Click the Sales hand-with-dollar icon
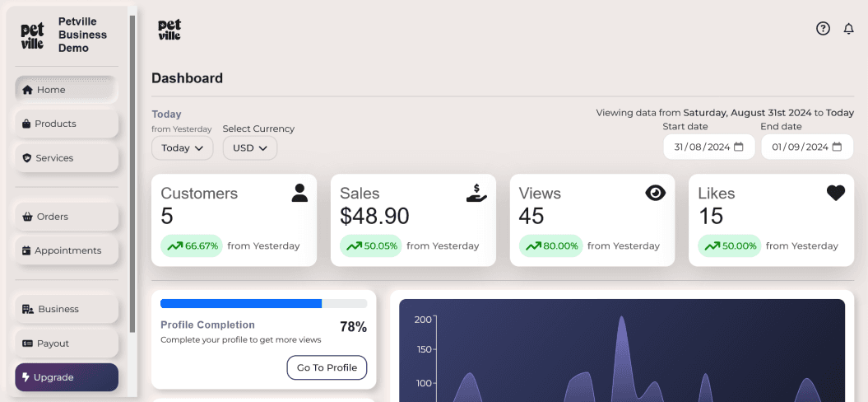This screenshot has height=402, width=868. [476, 193]
